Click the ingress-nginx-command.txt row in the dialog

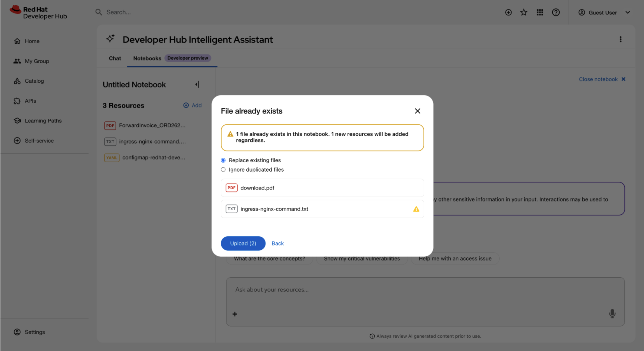pyautogui.click(x=322, y=209)
